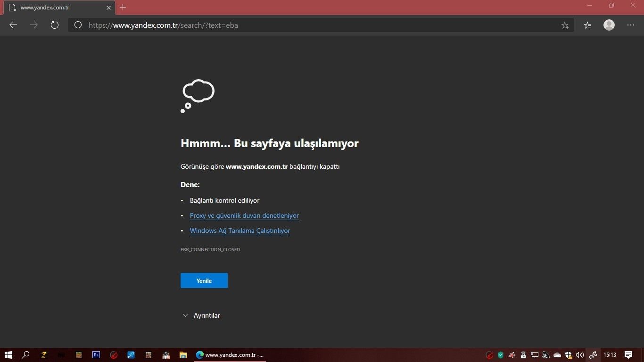The height and width of the screenshot is (362, 644).
Task: Open the Action Center notifications icon
Action: click(628, 355)
